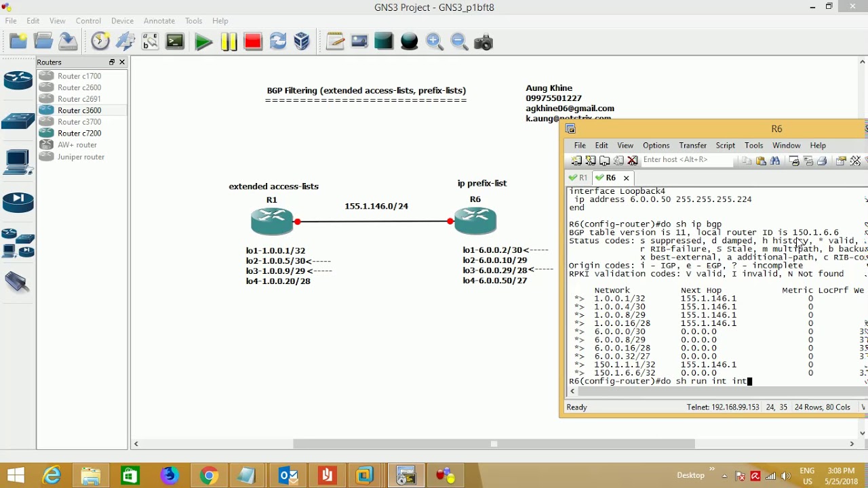The image size is (868, 488).
Task: Click the save project icon
Action: point(68,42)
